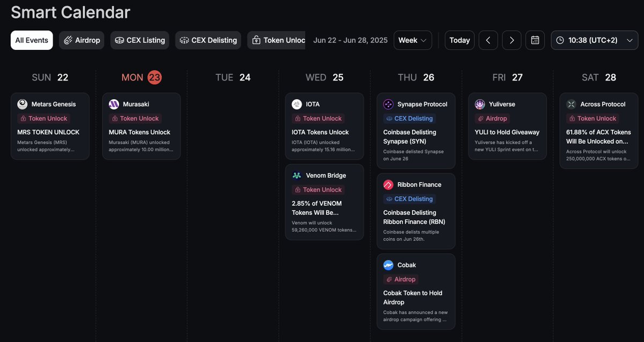Click the Venom Bridge logo icon

click(x=297, y=176)
